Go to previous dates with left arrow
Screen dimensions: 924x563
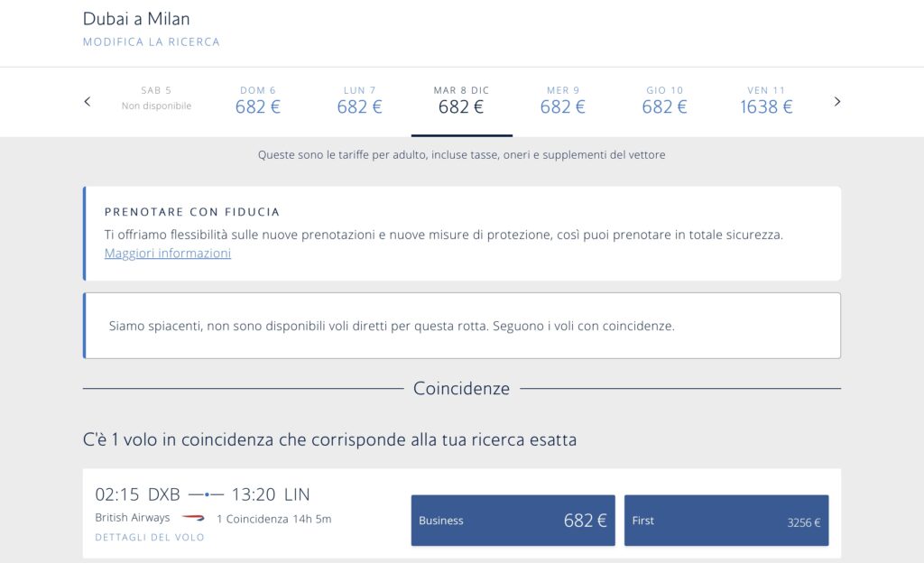[88, 102]
